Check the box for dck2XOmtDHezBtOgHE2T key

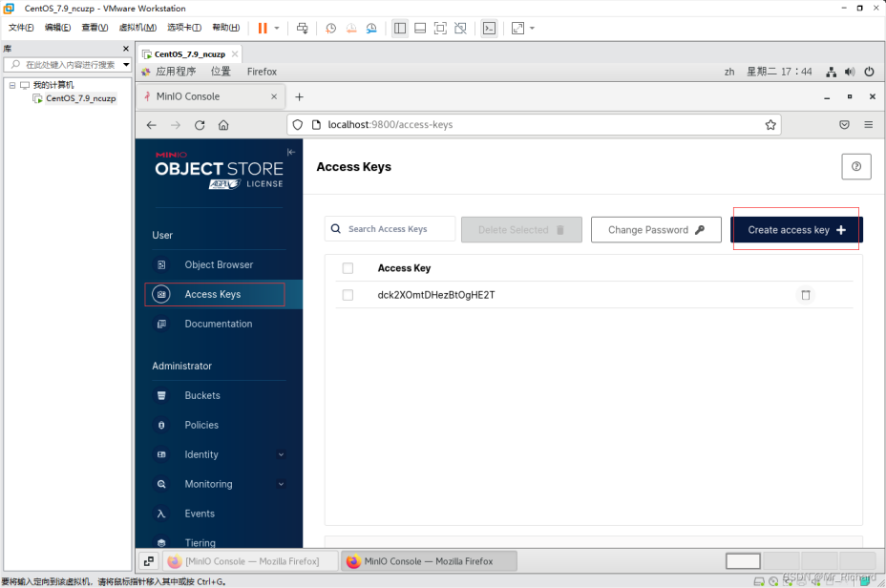pyautogui.click(x=348, y=295)
